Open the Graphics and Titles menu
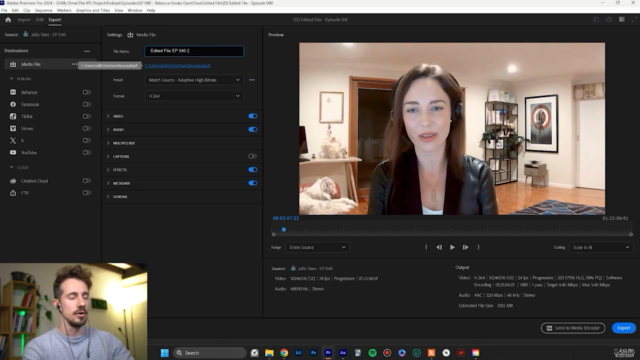The height and width of the screenshot is (360, 640). [93, 10]
